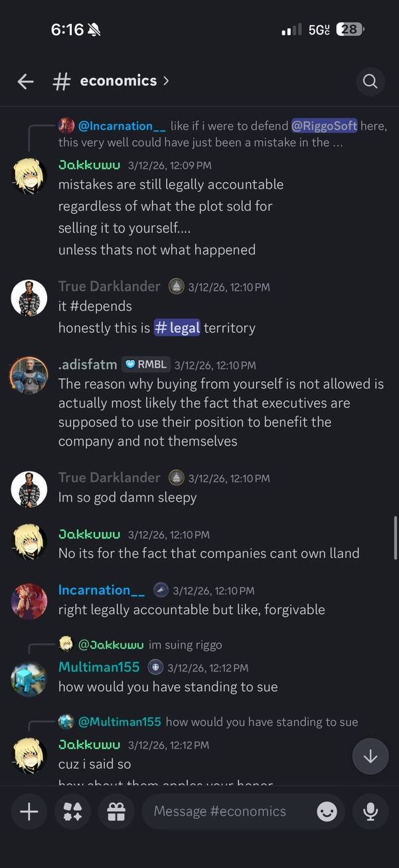
Task: Tap Multiman155's username to view profile
Action: click(x=99, y=667)
